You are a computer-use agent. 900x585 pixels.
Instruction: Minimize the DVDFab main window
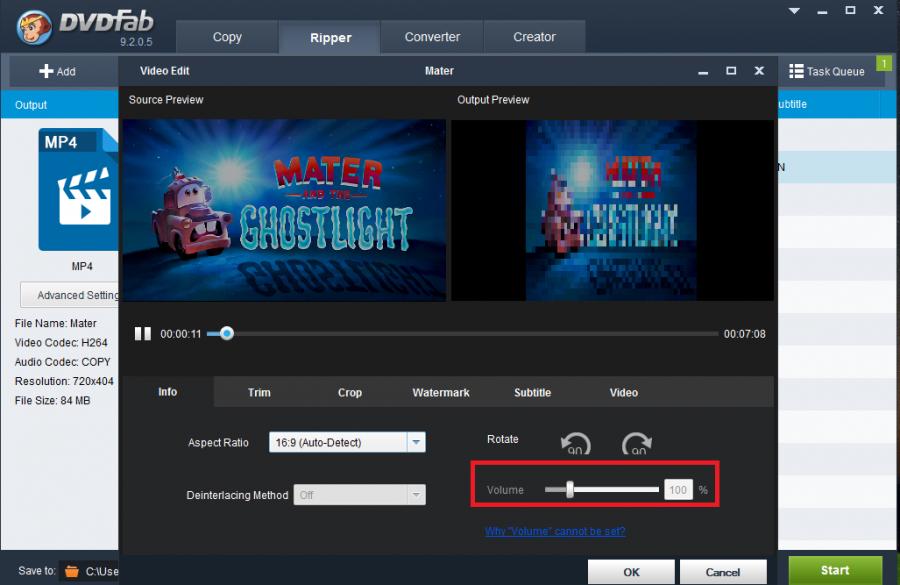click(823, 11)
